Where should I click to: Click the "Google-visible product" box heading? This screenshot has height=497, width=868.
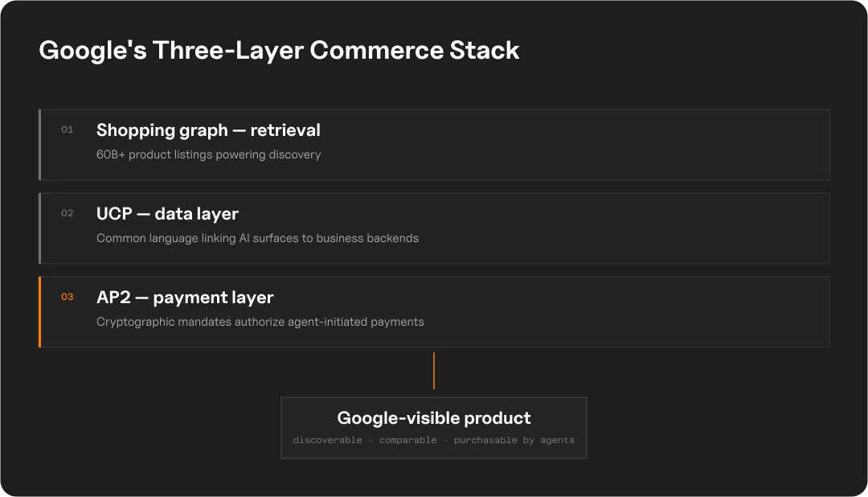434,417
